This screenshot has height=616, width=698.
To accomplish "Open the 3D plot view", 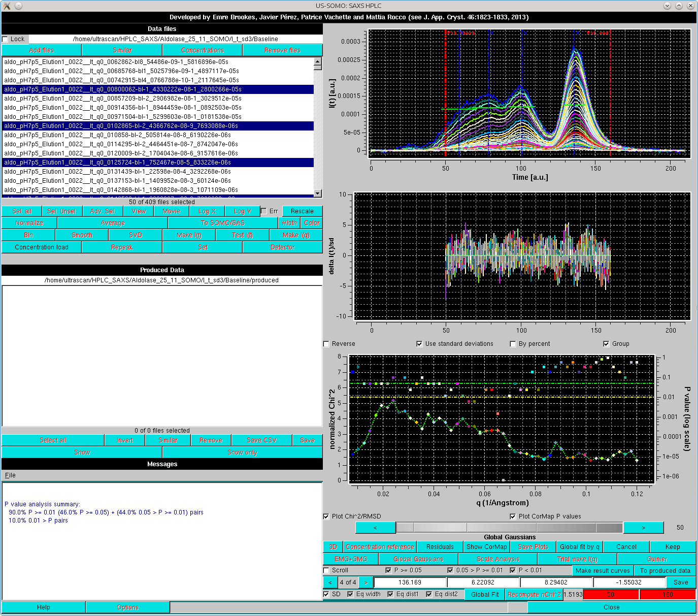I will tap(333, 546).
